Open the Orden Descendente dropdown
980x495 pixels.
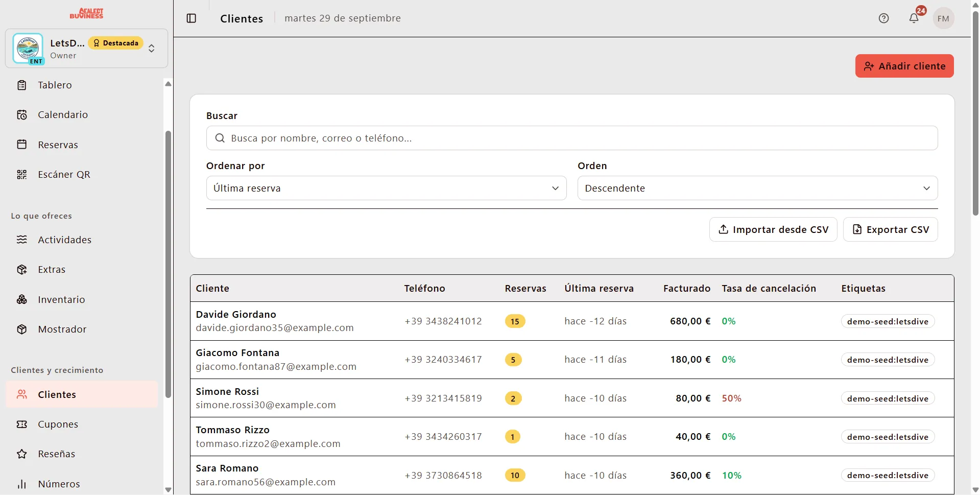[757, 188]
